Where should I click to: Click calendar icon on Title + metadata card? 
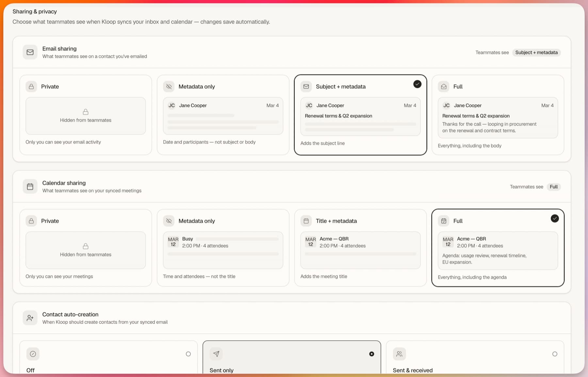pyautogui.click(x=306, y=221)
